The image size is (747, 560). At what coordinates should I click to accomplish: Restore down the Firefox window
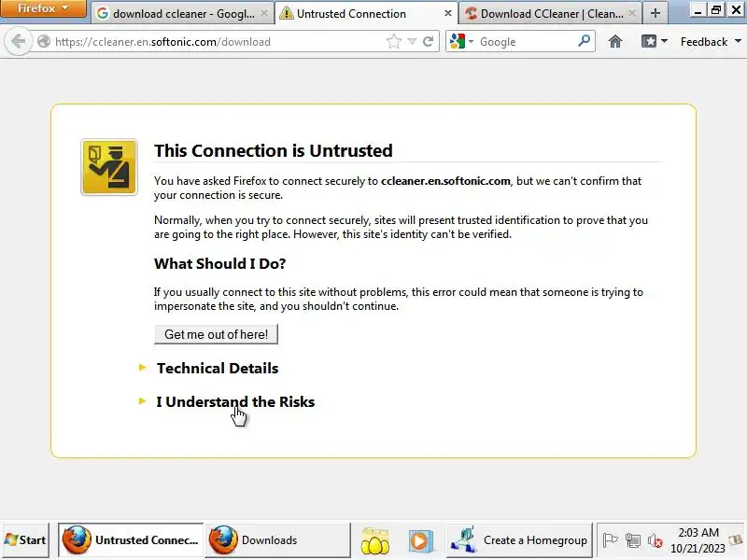click(x=716, y=10)
